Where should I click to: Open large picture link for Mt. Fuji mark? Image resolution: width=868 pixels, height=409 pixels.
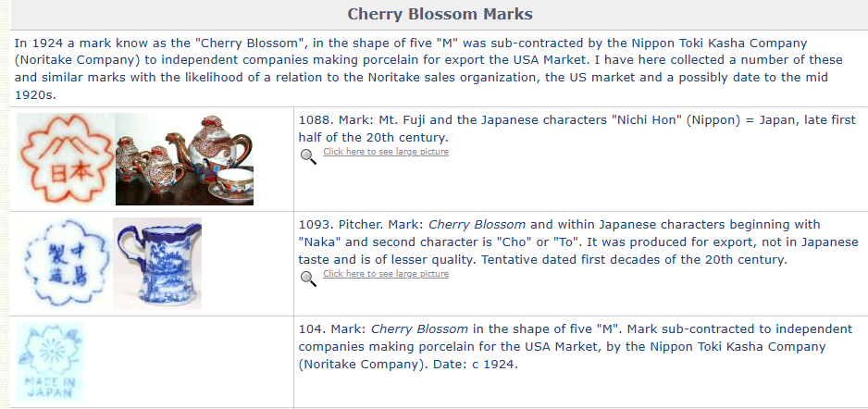(385, 152)
